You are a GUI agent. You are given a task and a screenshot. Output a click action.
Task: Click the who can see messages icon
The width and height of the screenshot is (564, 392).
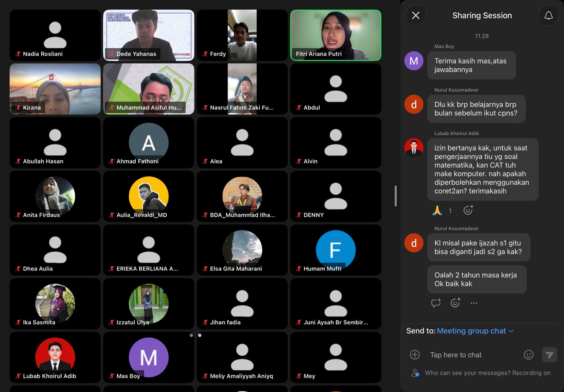click(x=415, y=373)
